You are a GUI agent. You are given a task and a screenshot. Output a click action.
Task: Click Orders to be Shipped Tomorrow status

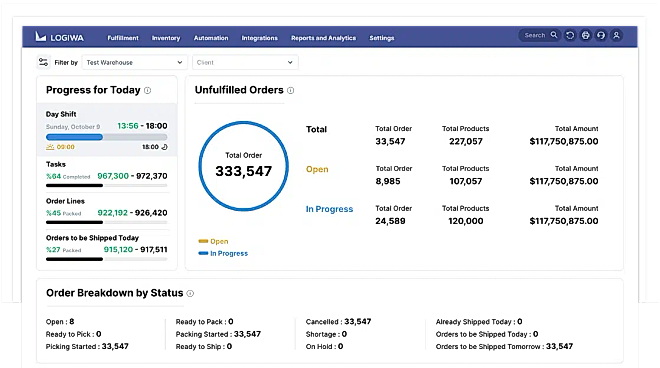(x=504, y=347)
